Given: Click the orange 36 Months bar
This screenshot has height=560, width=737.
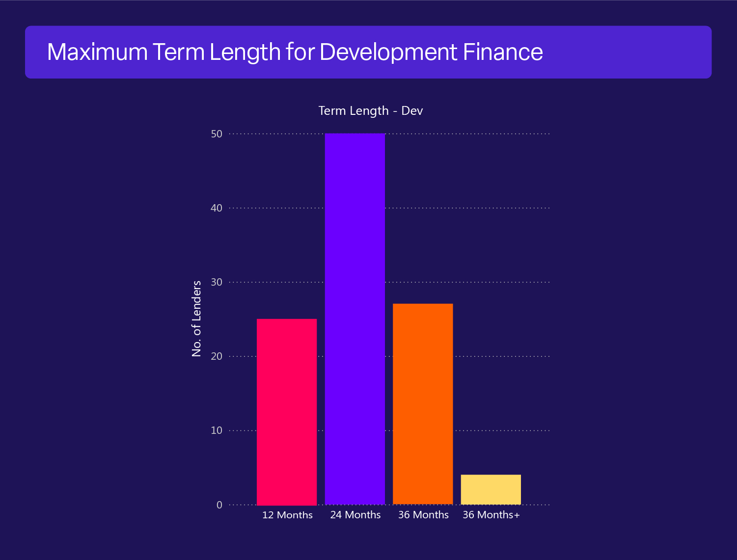Looking at the screenshot, I should pyautogui.click(x=423, y=404).
